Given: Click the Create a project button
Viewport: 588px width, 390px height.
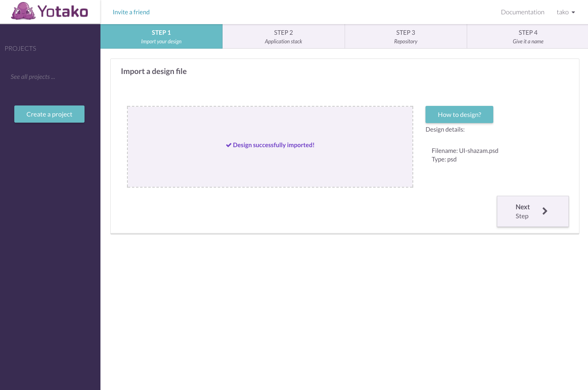Looking at the screenshot, I should coord(49,114).
